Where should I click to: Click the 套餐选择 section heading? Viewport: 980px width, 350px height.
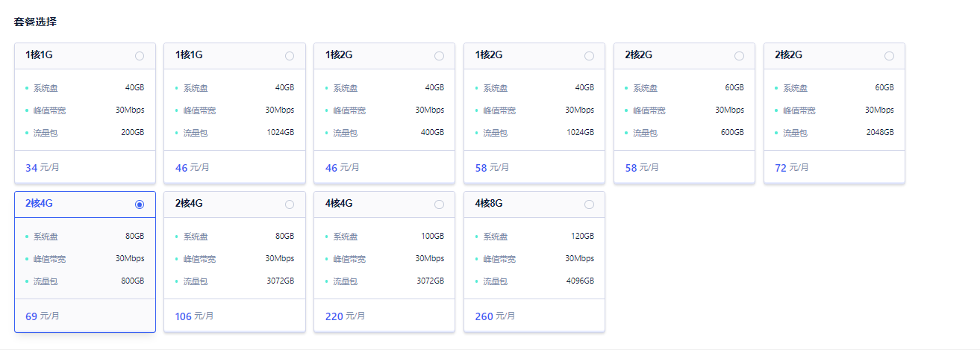pyautogui.click(x=35, y=22)
